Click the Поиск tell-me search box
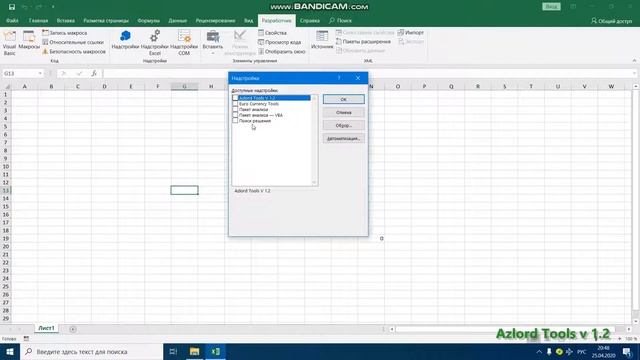 click(340, 20)
